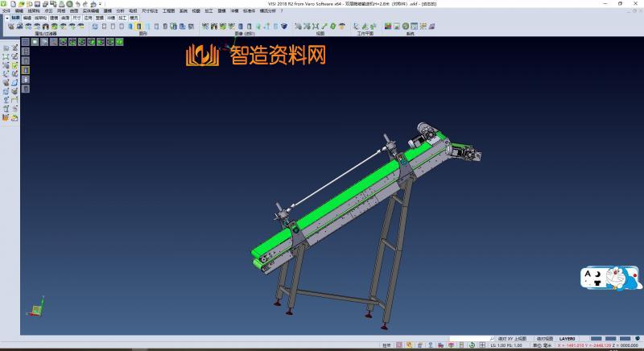The height and width of the screenshot is (351, 644).
Task: Click the XYZ axis triad in viewport corner
Action: (x=35, y=310)
